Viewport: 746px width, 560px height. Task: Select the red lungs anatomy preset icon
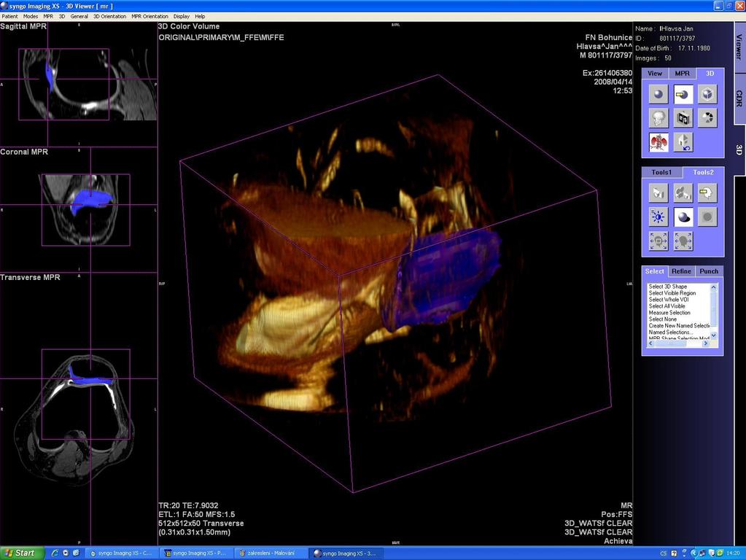(658, 142)
